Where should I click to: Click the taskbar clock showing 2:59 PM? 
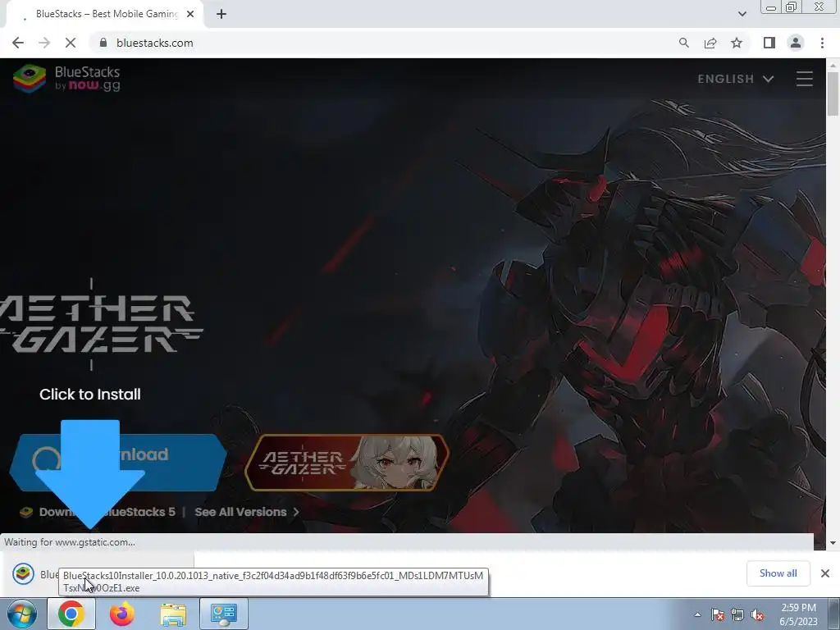(x=798, y=614)
